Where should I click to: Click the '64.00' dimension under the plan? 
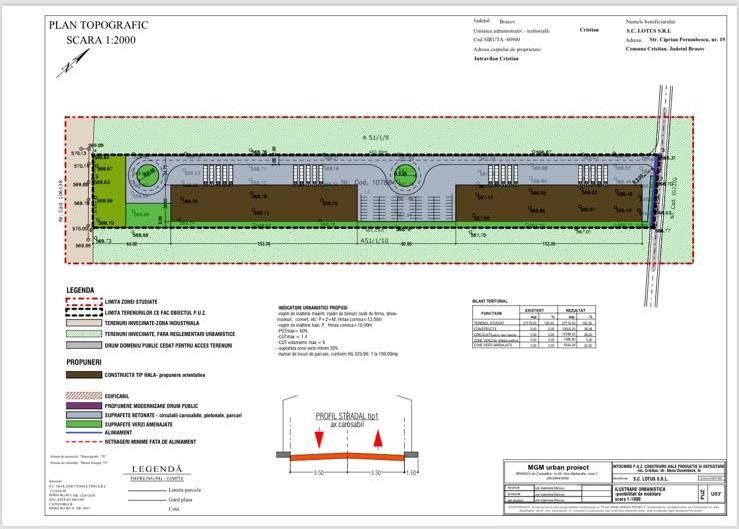[x=131, y=244]
